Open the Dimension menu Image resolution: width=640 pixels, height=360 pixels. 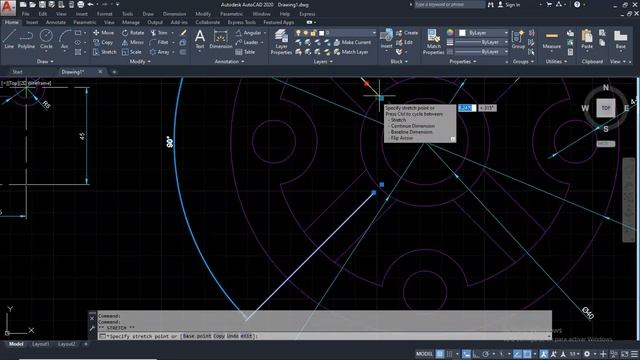point(174,14)
